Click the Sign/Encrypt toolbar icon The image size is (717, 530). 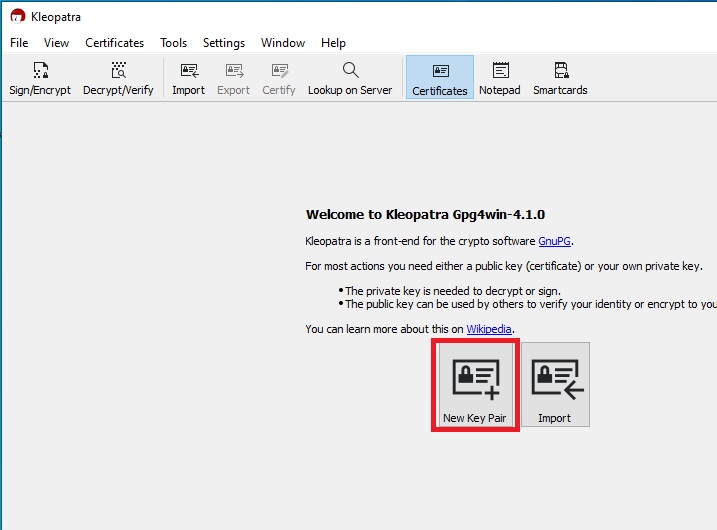point(40,78)
